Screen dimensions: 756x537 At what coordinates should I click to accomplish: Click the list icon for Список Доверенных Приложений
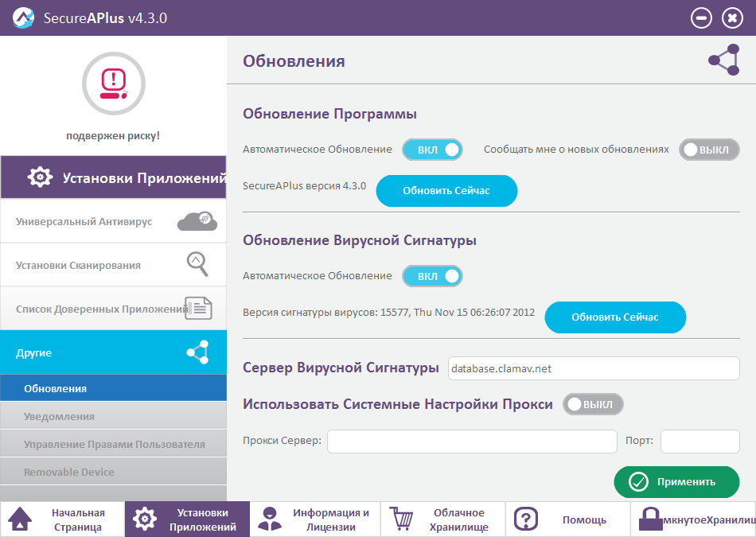(199, 308)
